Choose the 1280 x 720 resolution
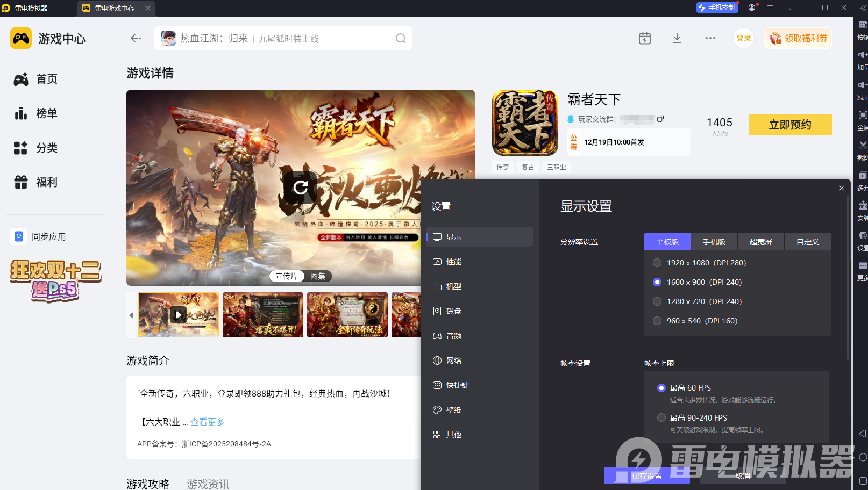Screen dimensions: 868x490 pos(657,301)
